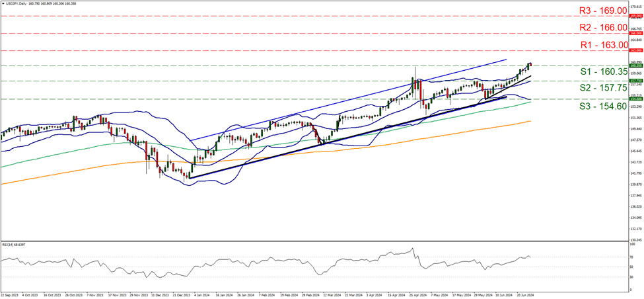Click the 3 Apr 2024 date label

375,295
